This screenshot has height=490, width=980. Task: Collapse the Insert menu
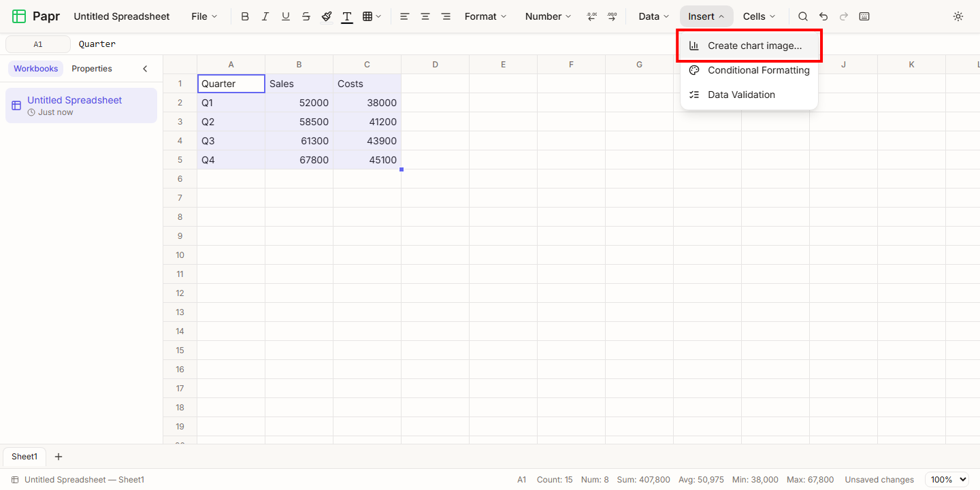pos(706,16)
